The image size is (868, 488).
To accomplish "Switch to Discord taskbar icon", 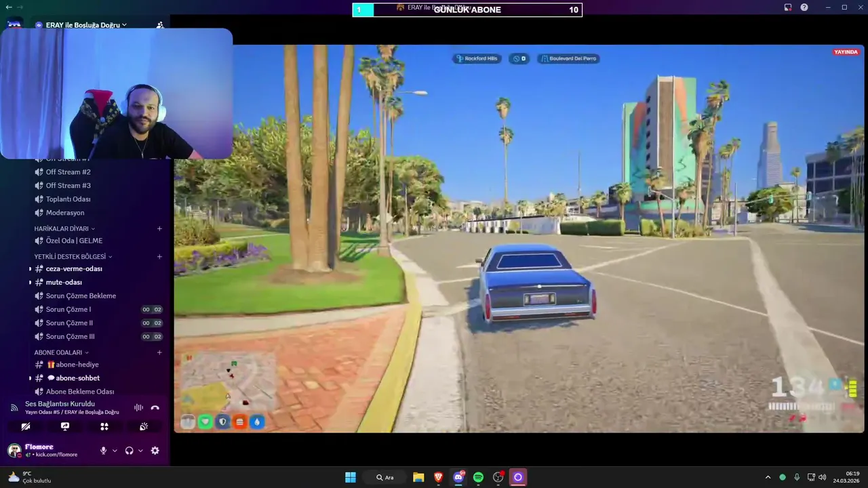I will tap(458, 477).
